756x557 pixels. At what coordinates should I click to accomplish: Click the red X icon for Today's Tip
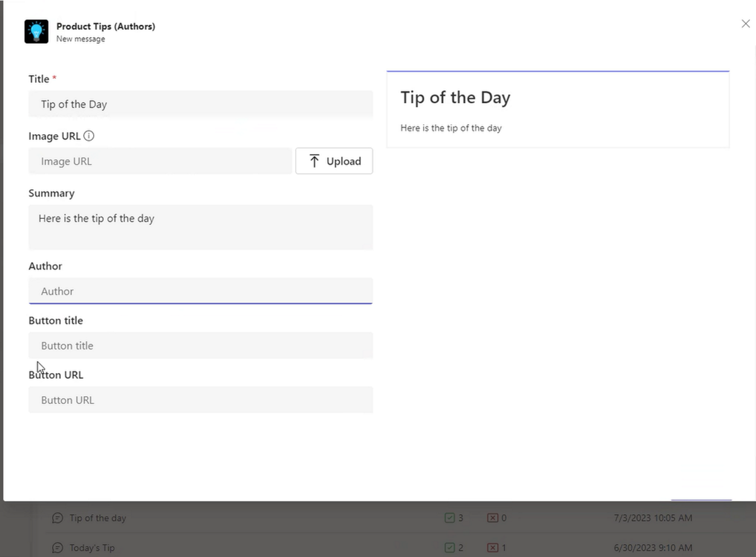click(x=494, y=547)
